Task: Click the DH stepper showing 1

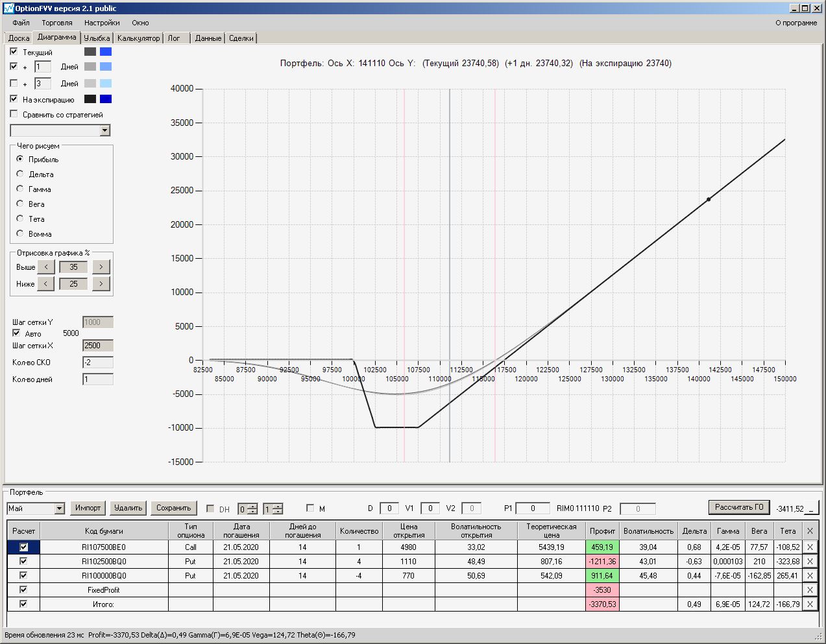Action: click(273, 509)
